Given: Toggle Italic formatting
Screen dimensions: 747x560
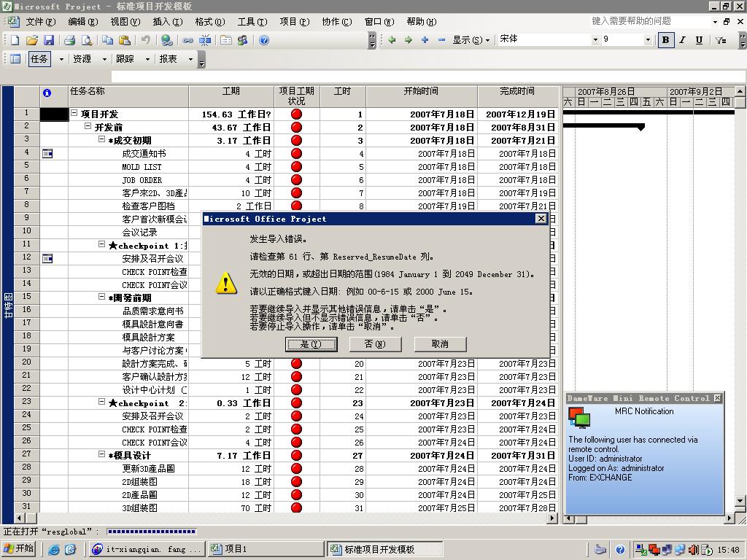Looking at the screenshot, I should (682, 40).
